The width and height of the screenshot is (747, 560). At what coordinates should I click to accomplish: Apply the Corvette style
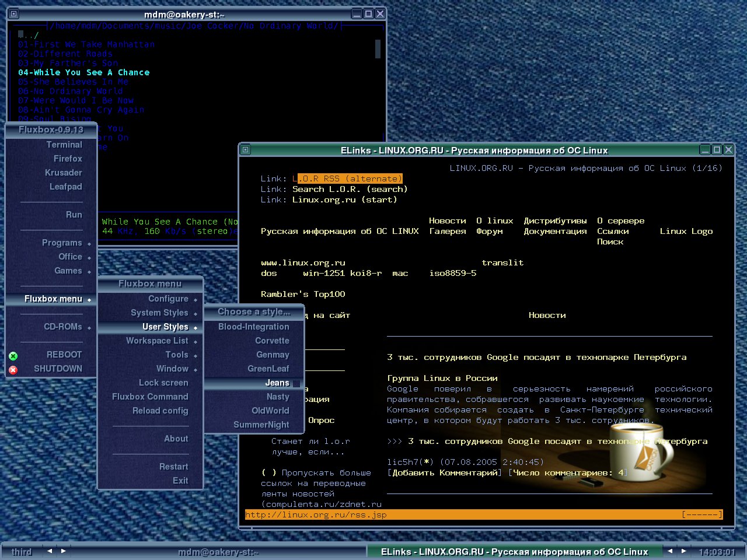pyautogui.click(x=254, y=341)
